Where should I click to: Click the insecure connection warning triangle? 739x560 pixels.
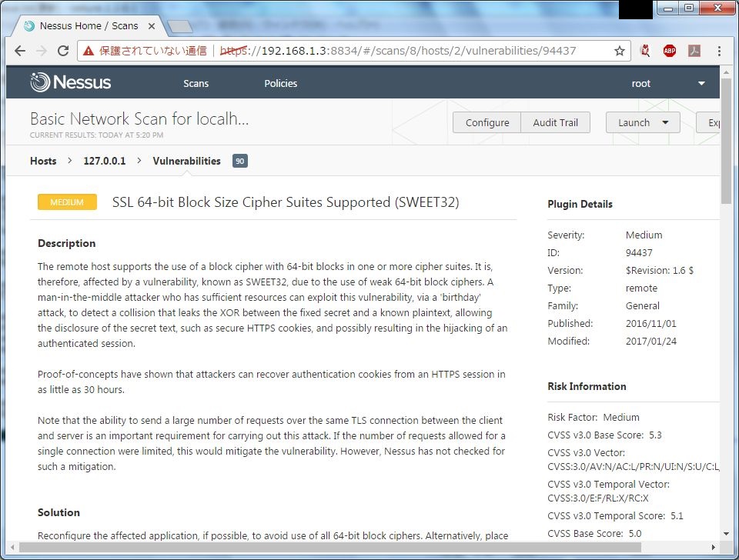click(x=89, y=51)
